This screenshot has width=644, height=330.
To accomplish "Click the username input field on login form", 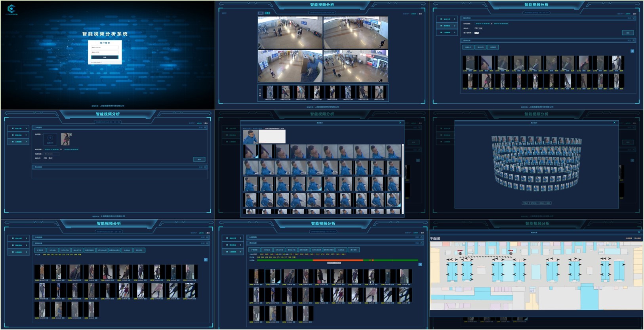I will coord(105,47).
